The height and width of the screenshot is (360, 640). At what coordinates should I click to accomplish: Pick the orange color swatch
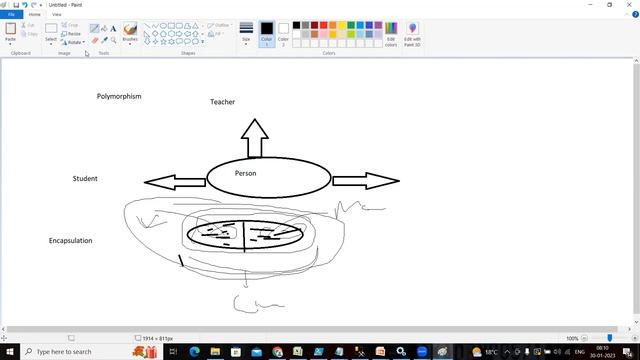click(333, 25)
